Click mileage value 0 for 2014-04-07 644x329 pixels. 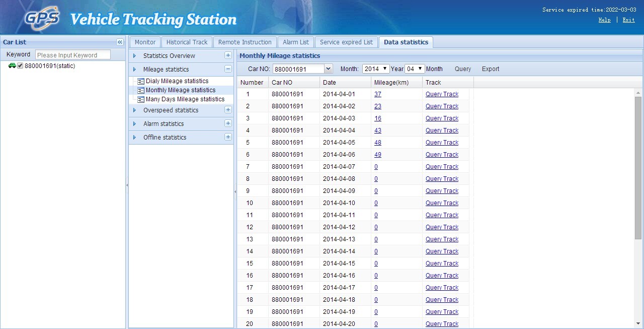[376, 167]
